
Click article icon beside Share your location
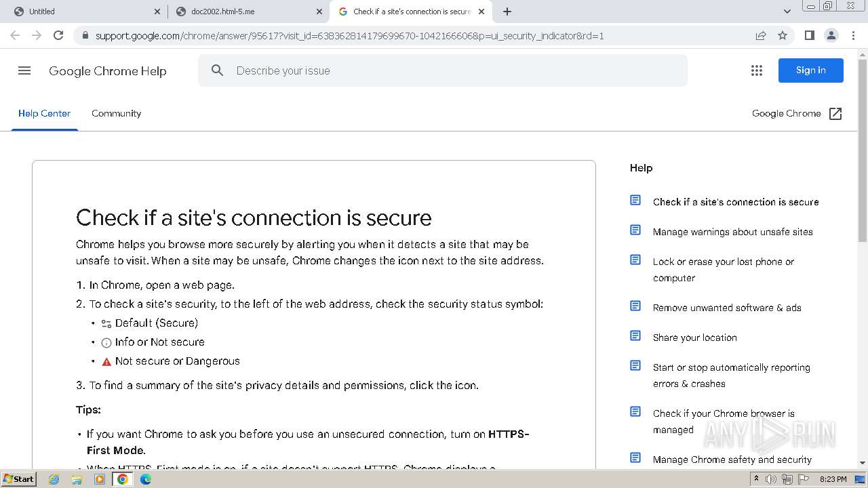pos(635,335)
